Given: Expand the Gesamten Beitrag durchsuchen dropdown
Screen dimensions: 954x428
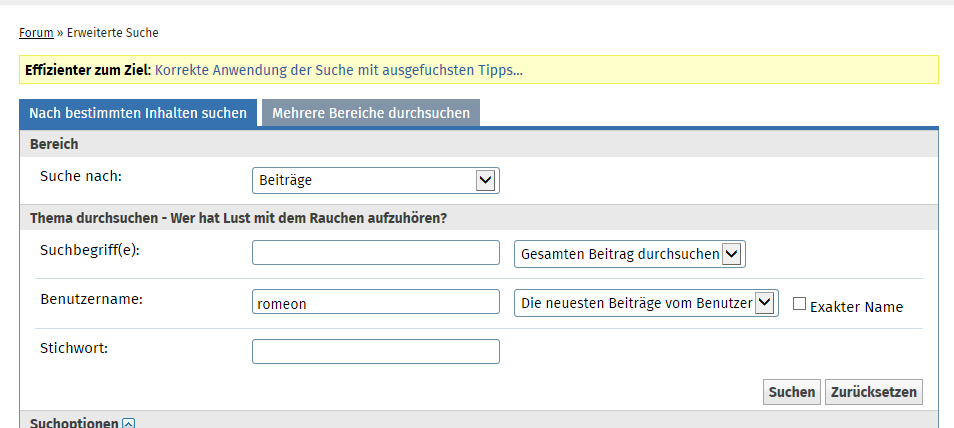Looking at the screenshot, I should point(629,254).
